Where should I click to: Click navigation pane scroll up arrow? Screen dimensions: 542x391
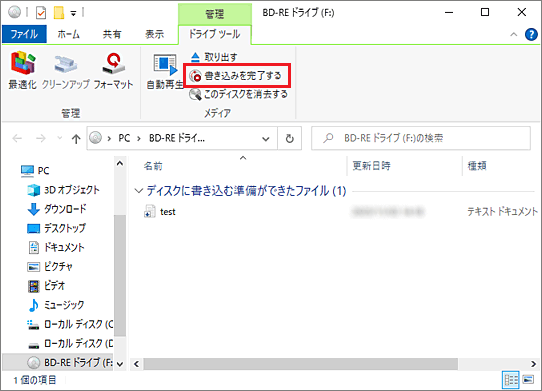[120, 163]
